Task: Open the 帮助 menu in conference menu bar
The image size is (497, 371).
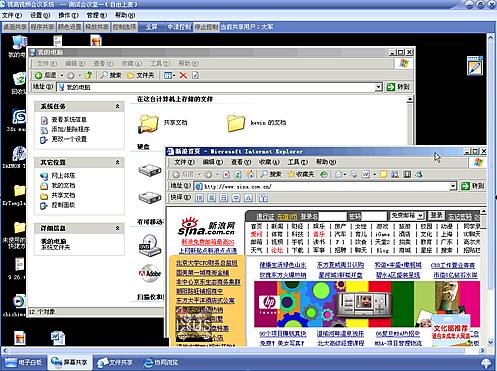Action: point(125,15)
